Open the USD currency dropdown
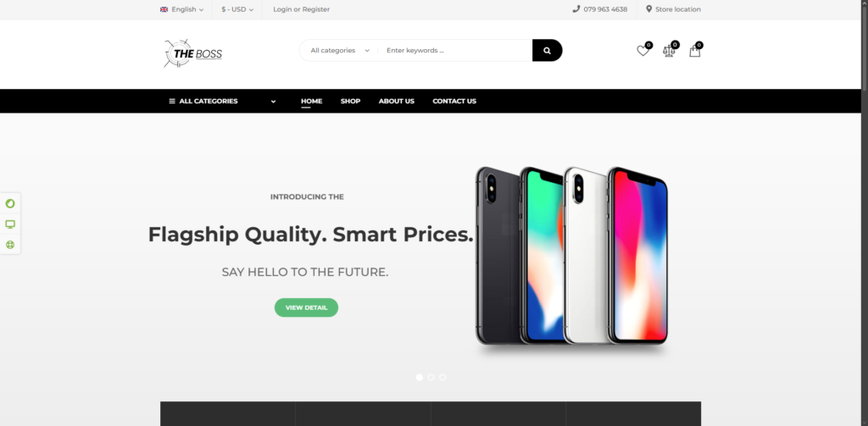Viewport: 868px width, 426px height. pos(237,9)
